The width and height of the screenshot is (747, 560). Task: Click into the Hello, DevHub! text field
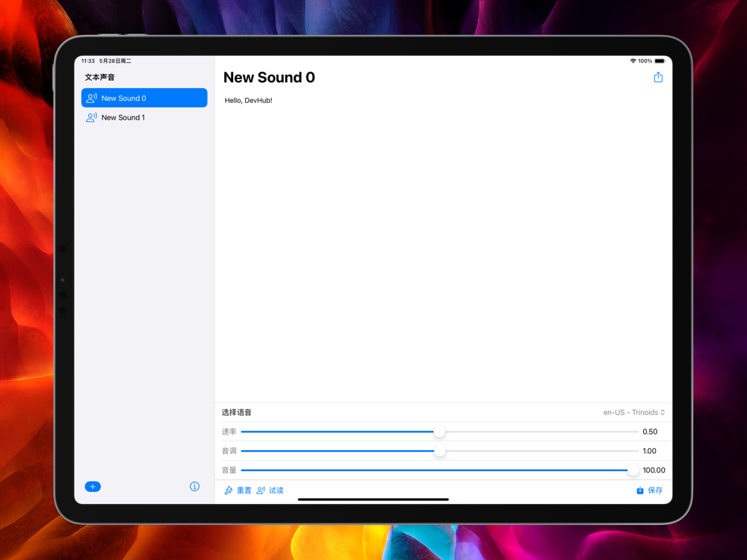(444, 250)
